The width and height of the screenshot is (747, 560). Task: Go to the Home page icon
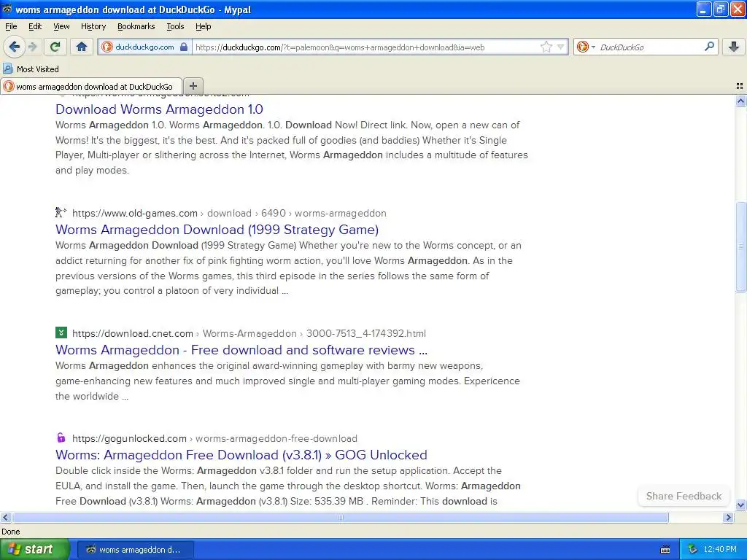point(82,47)
